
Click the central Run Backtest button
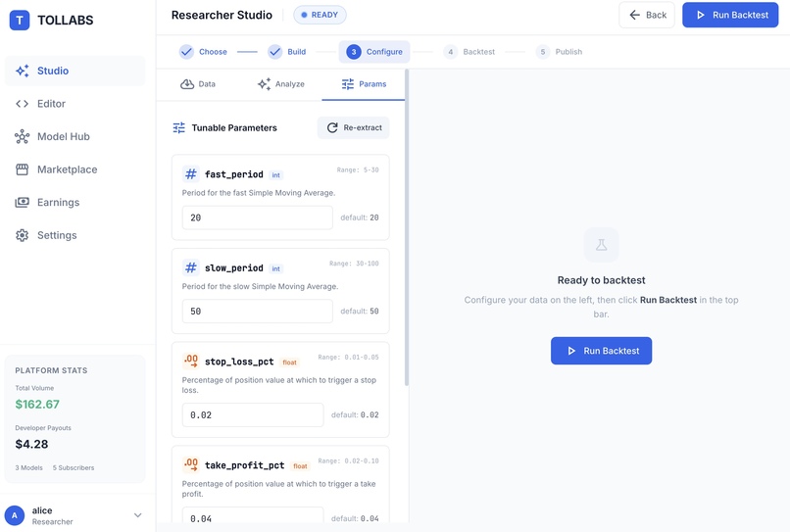[x=601, y=351]
